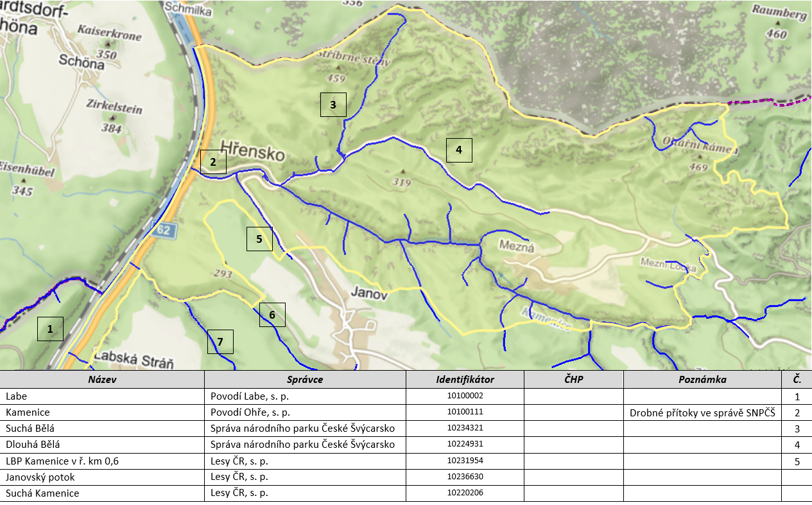Image resolution: width=812 pixels, height=505 pixels.
Task: Click map marker number 3
Action: 333,105
